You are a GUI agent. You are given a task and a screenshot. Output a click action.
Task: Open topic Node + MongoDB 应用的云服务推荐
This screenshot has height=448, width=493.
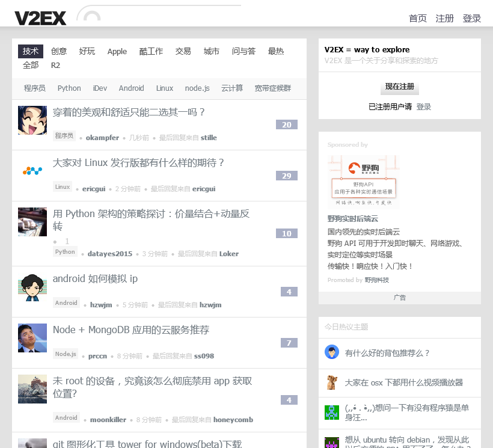[131, 330]
